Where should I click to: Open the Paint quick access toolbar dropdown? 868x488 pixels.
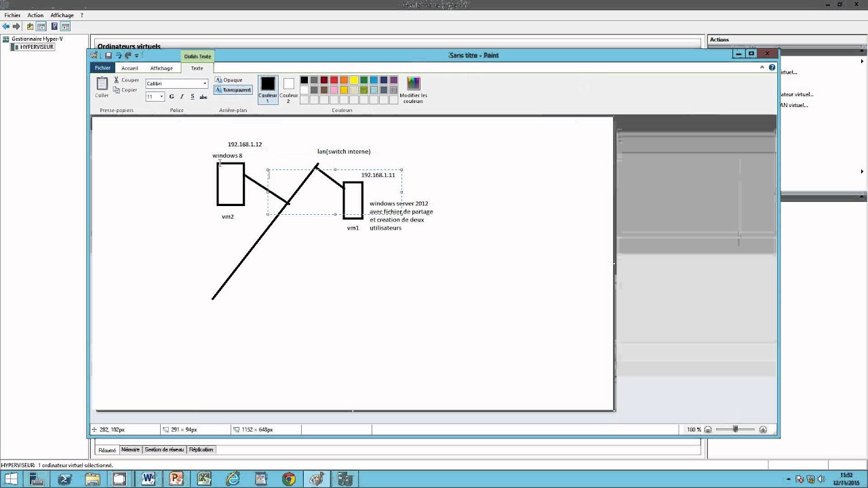point(136,56)
